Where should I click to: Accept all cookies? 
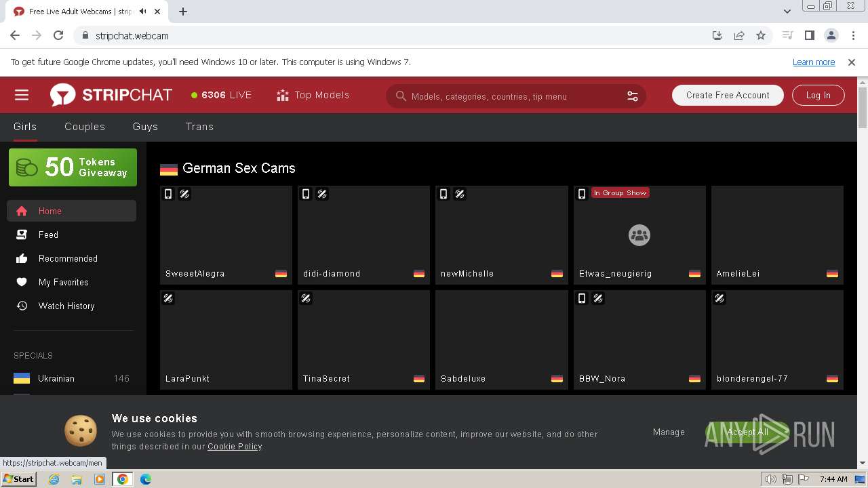pos(747,432)
